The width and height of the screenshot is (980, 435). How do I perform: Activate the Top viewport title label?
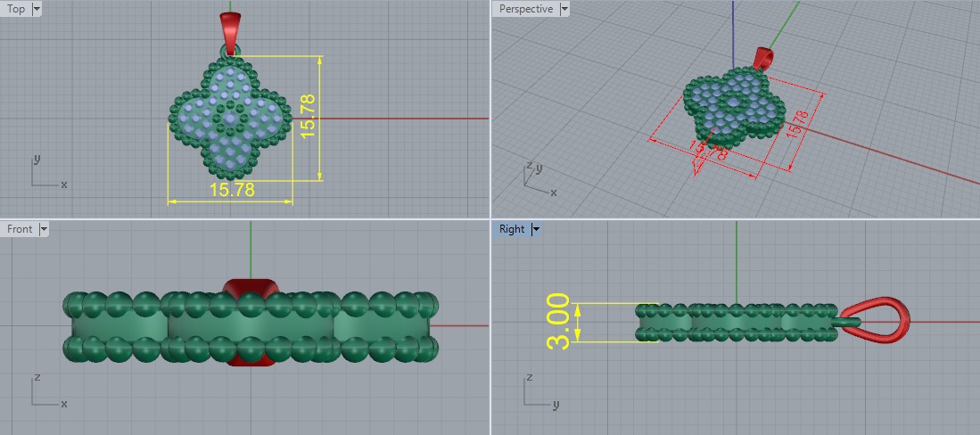click(x=16, y=9)
